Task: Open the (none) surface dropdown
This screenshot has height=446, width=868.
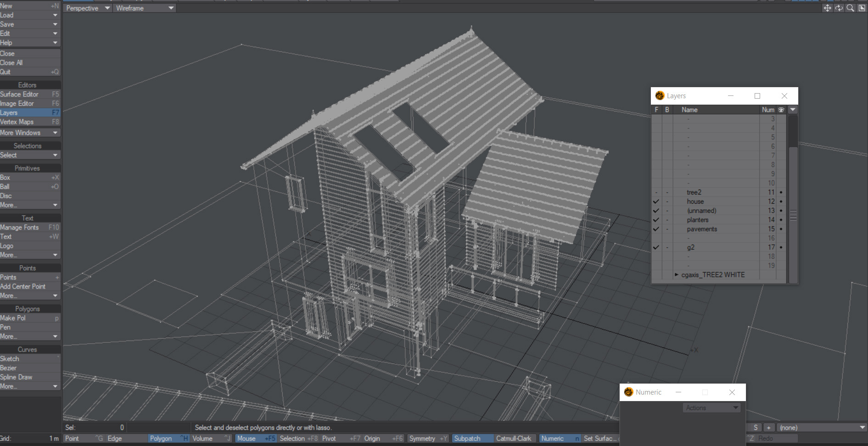Action: [x=822, y=427]
